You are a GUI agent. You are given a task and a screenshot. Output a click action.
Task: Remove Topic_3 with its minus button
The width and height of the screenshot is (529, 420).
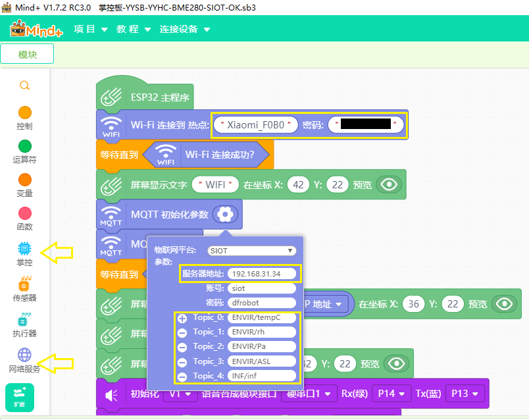pyautogui.click(x=182, y=362)
